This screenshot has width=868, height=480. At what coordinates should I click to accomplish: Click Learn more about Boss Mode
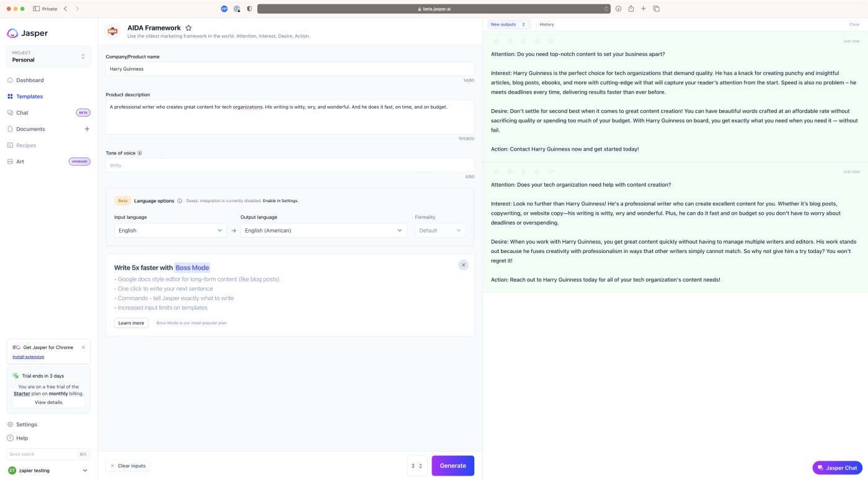point(131,323)
